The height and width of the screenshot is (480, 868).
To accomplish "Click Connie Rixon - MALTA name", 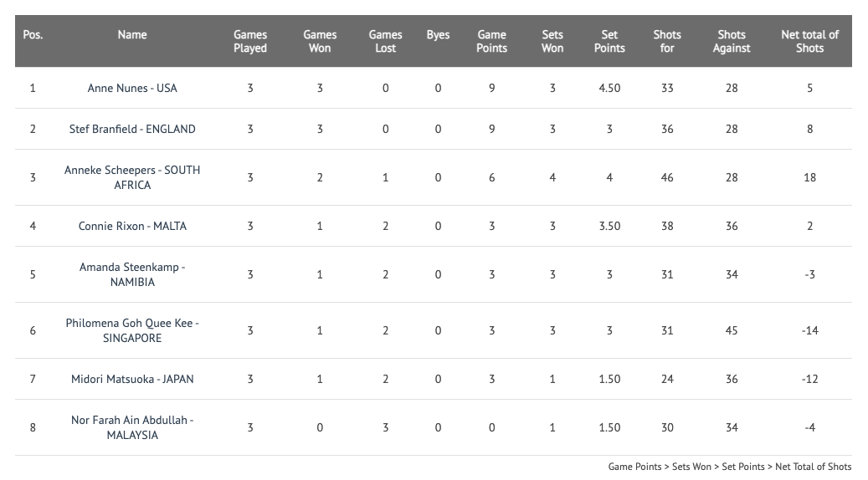I will click(x=132, y=226).
